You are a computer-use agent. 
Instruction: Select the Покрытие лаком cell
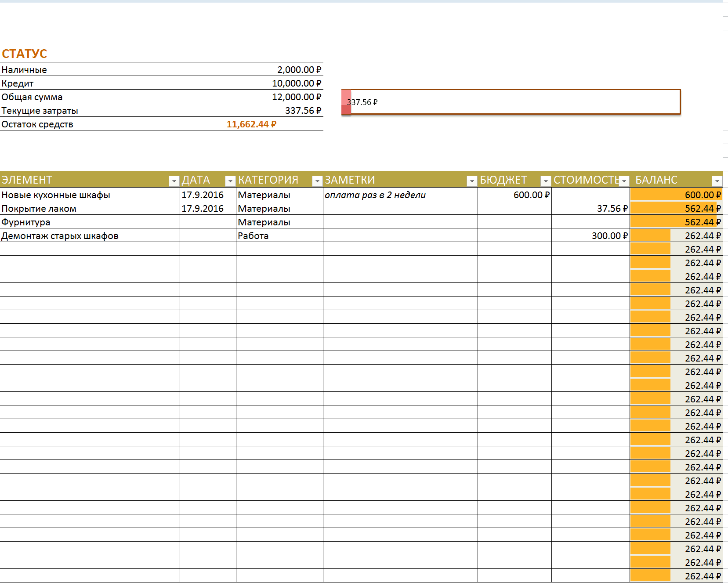(90, 208)
